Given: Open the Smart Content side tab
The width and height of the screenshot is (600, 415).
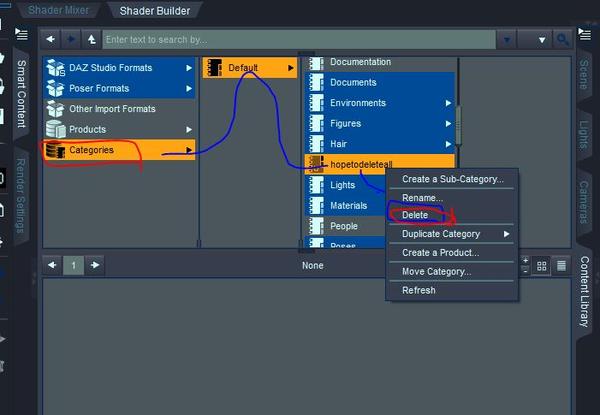Looking at the screenshot, I should (x=21, y=94).
